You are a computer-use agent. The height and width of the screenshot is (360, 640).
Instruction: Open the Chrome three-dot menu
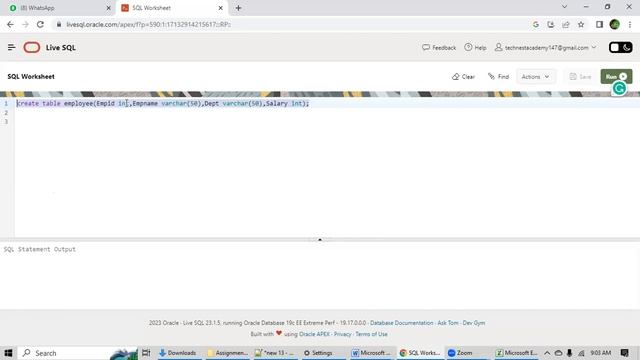[x=630, y=24]
